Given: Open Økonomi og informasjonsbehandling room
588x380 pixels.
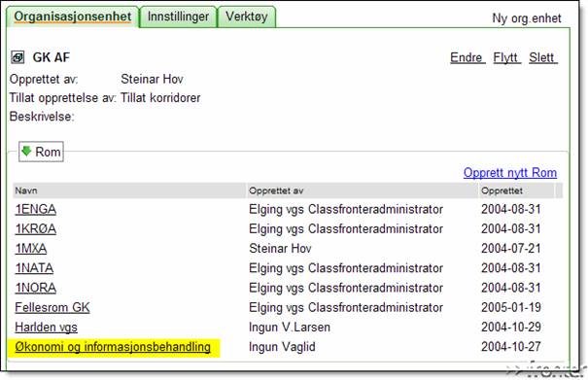Looking at the screenshot, I should 113,347.
